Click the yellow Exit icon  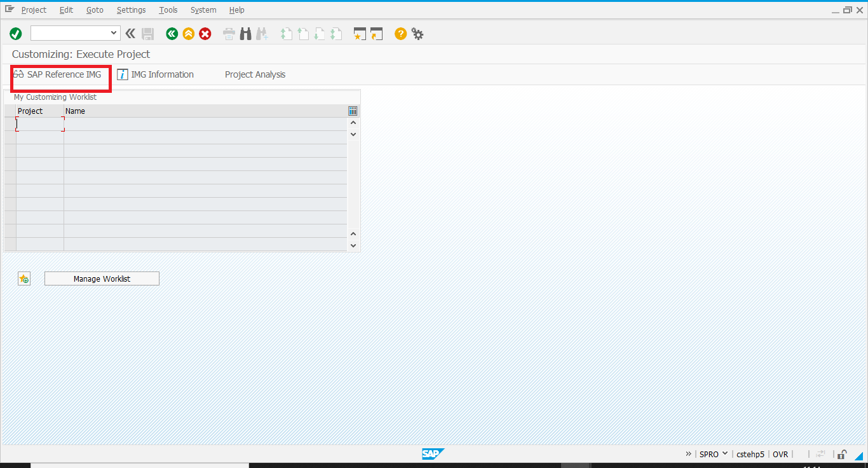tap(188, 34)
